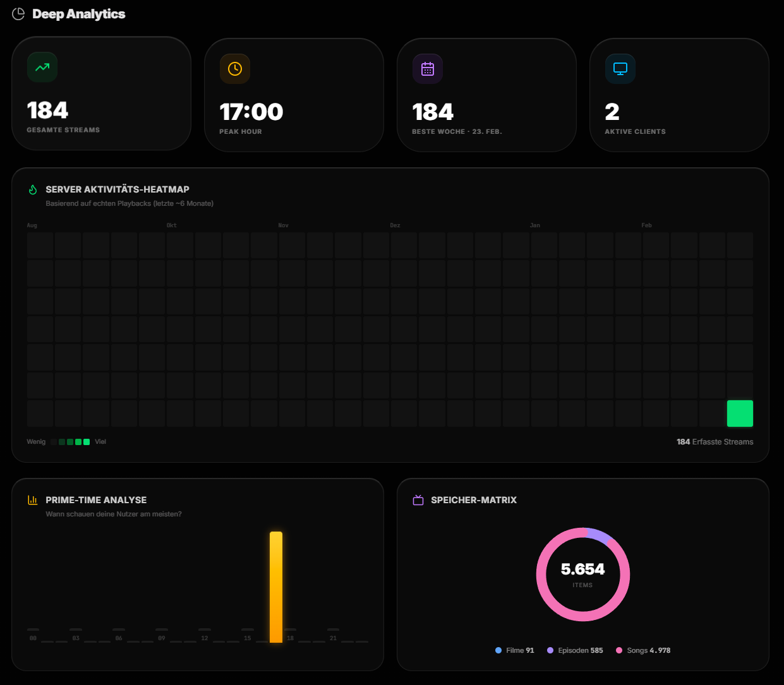The image size is (784, 685).
Task: Click the purple Episoden segment of donut chart
Action: [599, 535]
